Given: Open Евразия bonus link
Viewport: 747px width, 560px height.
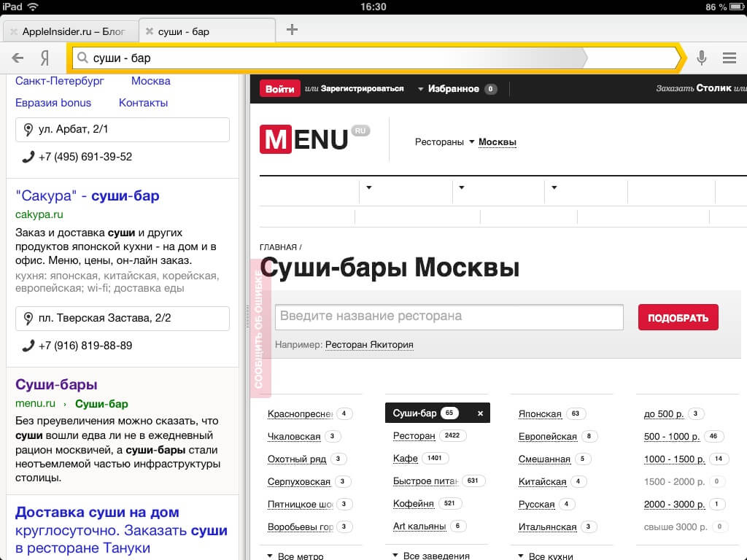Looking at the screenshot, I should point(53,103).
